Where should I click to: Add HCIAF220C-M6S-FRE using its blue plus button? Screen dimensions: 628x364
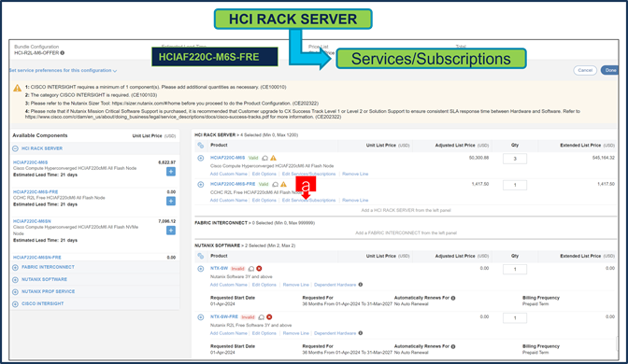click(x=171, y=201)
